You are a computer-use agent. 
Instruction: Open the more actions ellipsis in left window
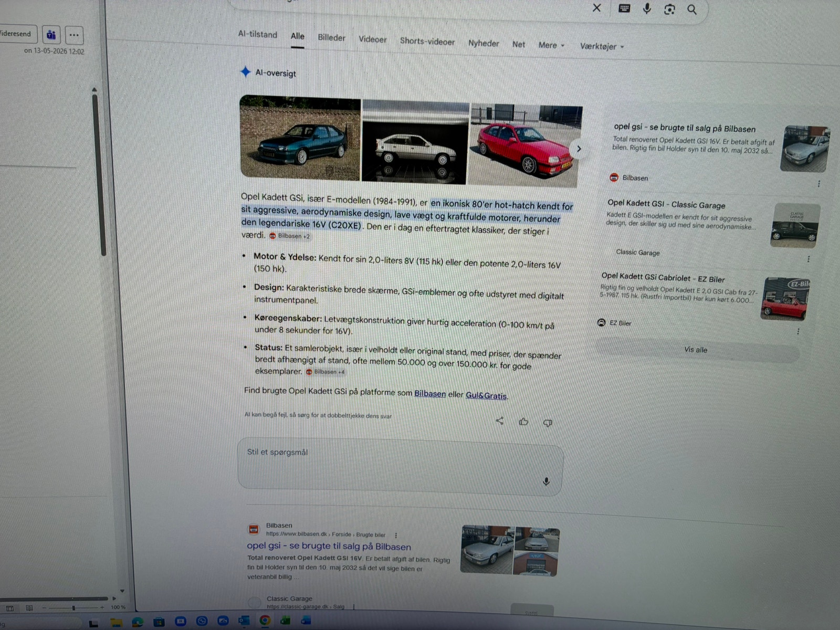tap(74, 35)
